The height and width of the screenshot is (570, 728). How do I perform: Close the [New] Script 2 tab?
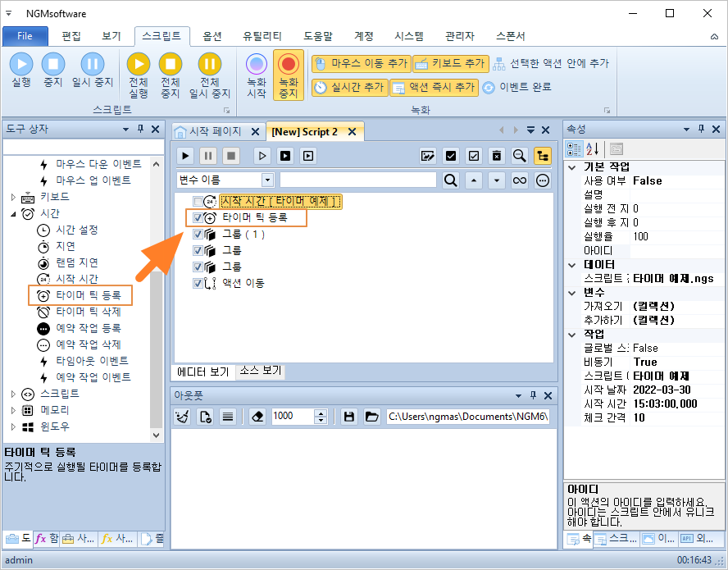(x=353, y=132)
